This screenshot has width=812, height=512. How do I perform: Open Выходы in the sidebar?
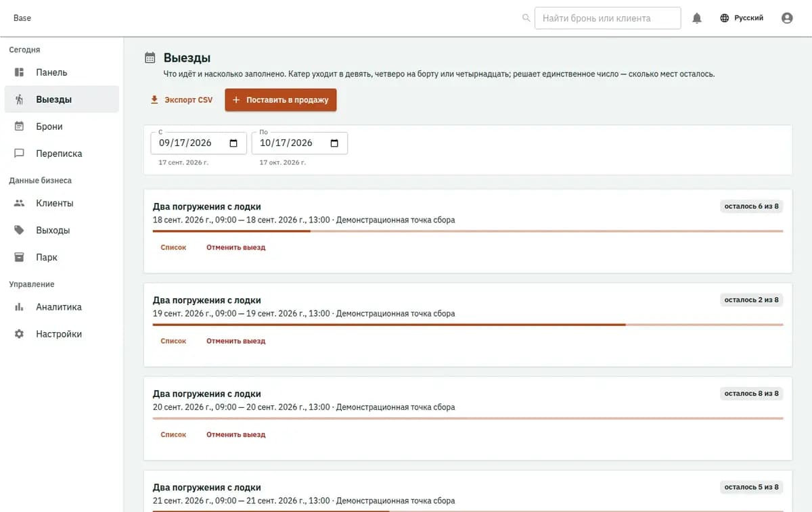[x=62, y=230]
